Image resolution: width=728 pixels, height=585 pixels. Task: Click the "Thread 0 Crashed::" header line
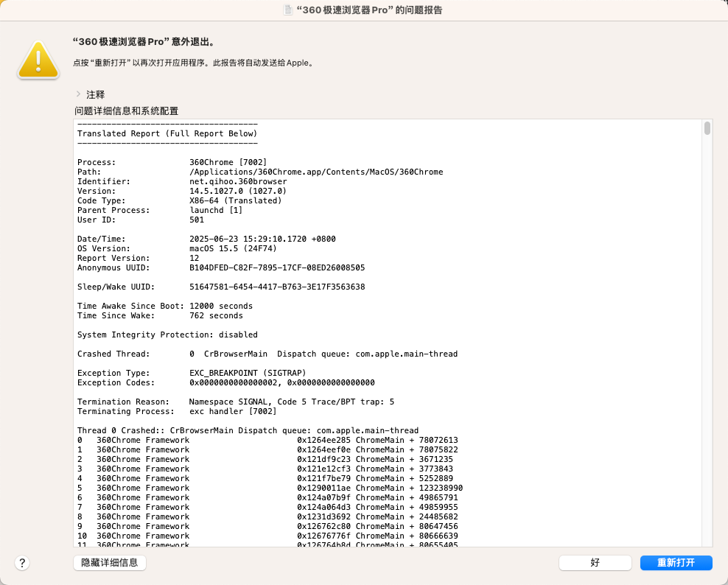pyautogui.click(x=248, y=430)
